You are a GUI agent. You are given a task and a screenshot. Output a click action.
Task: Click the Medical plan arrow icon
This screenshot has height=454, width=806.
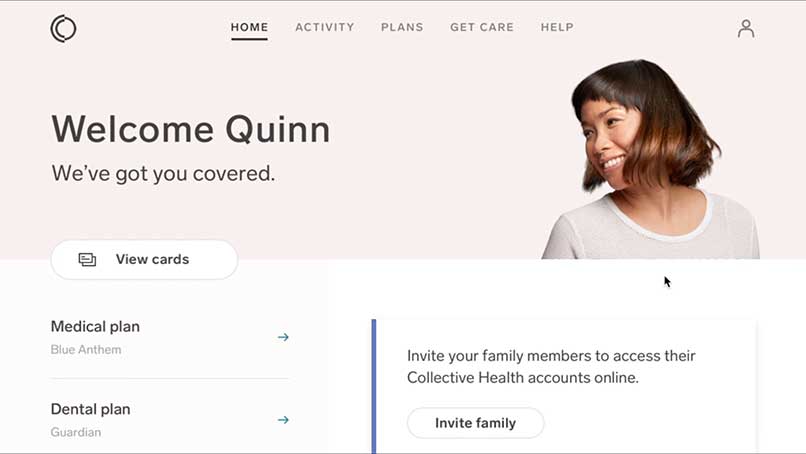tap(283, 337)
